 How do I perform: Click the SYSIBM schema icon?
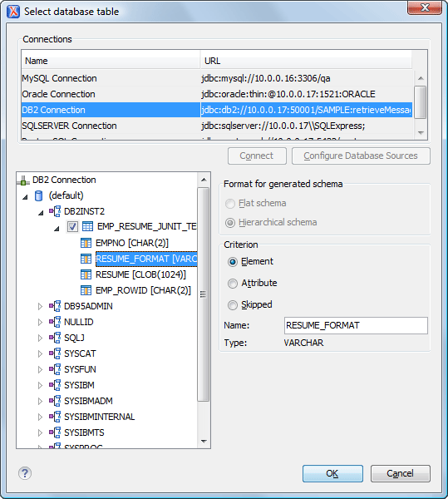pos(55,385)
